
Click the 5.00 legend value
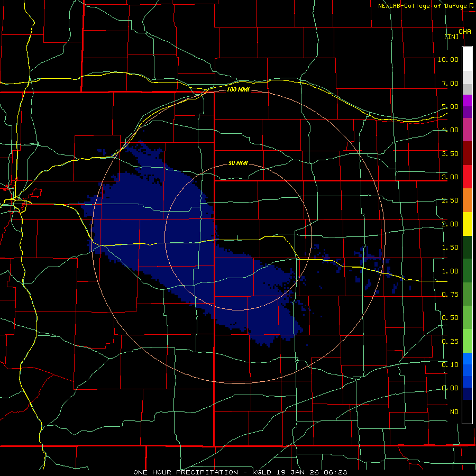coord(450,106)
